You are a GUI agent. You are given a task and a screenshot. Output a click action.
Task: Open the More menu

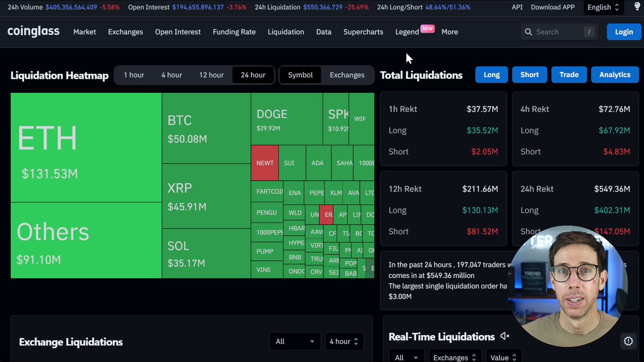click(450, 32)
